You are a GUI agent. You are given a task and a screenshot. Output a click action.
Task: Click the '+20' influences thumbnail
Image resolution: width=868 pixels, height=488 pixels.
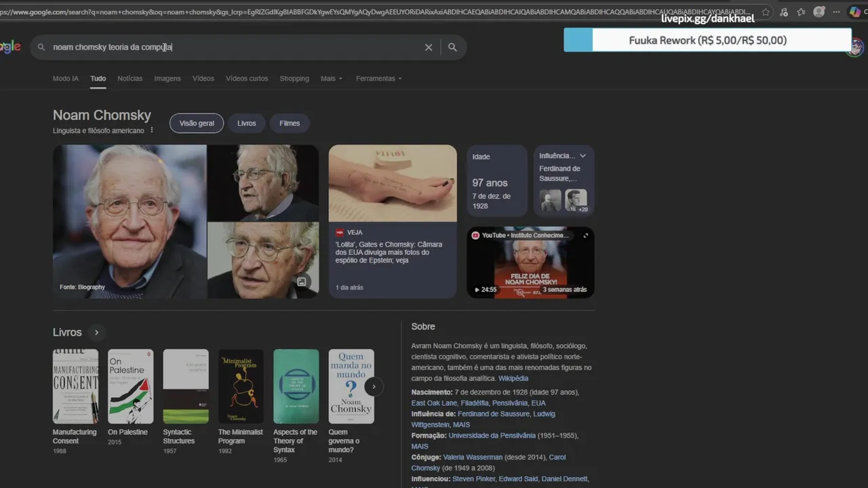tap(576, 201)
